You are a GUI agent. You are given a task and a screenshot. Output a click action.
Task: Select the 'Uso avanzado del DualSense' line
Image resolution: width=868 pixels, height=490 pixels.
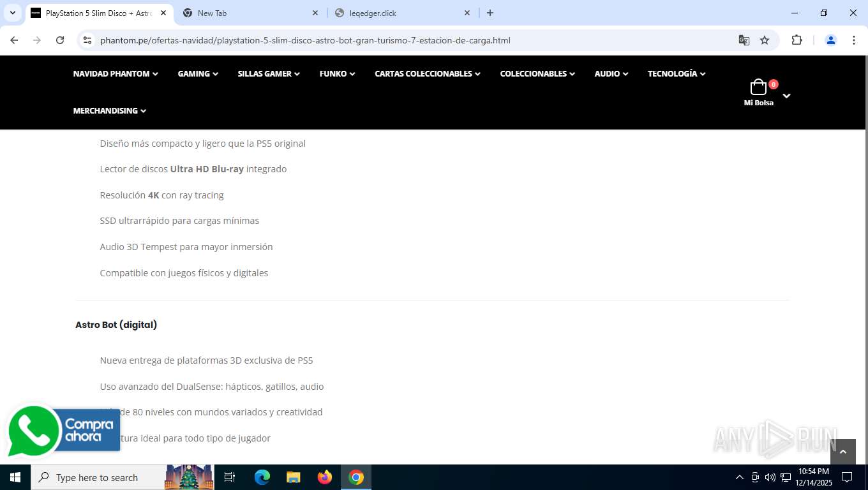(212, 387)
